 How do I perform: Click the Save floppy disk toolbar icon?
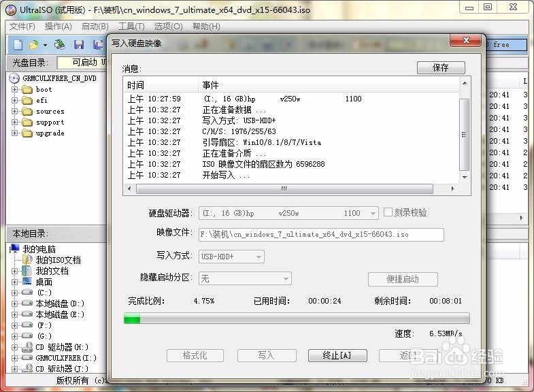(x=79, y=45)
